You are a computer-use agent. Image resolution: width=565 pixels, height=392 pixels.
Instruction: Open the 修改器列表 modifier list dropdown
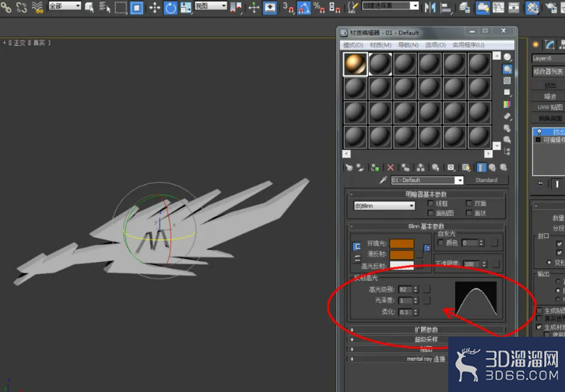point(548,72)
